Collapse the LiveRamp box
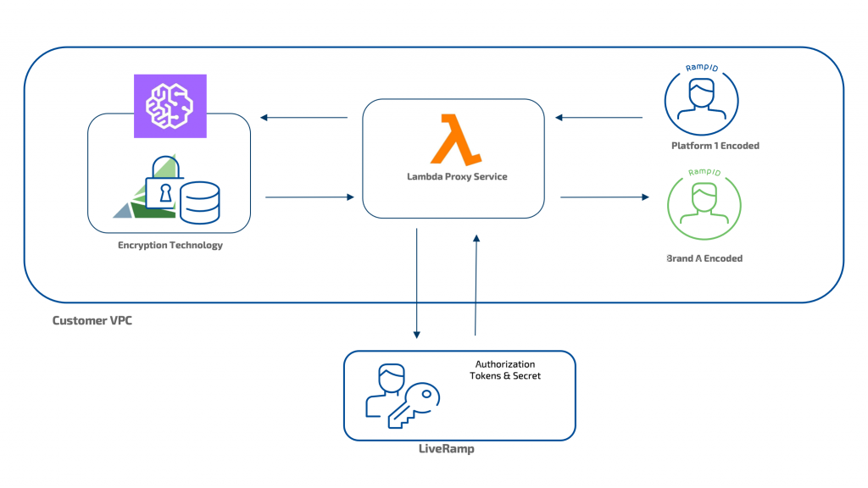868x488 pixels. [459, 395]
